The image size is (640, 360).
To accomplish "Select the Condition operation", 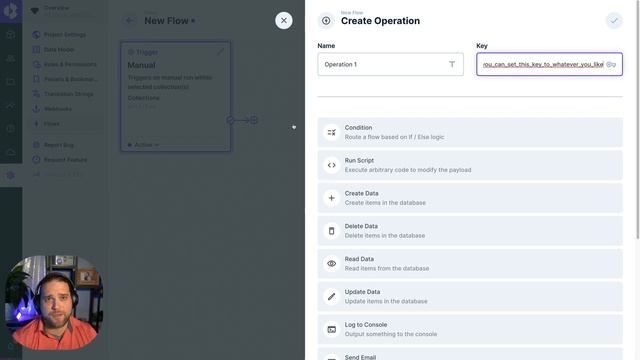I will click(470, 132).
